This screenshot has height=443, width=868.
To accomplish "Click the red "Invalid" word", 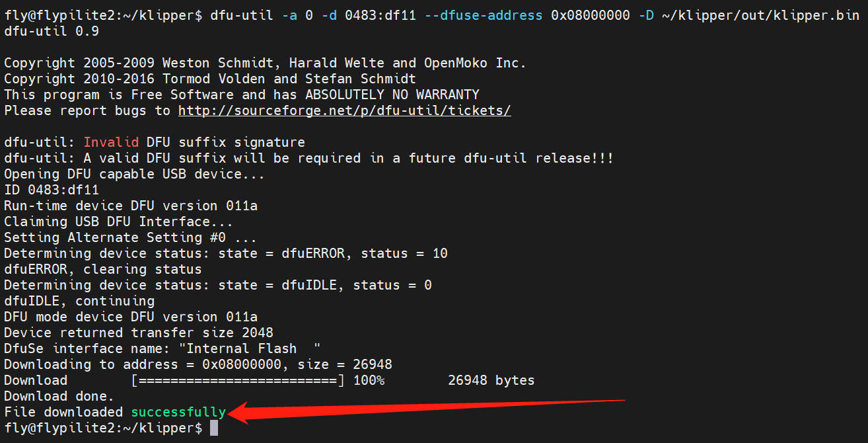I will click(111, 142).
